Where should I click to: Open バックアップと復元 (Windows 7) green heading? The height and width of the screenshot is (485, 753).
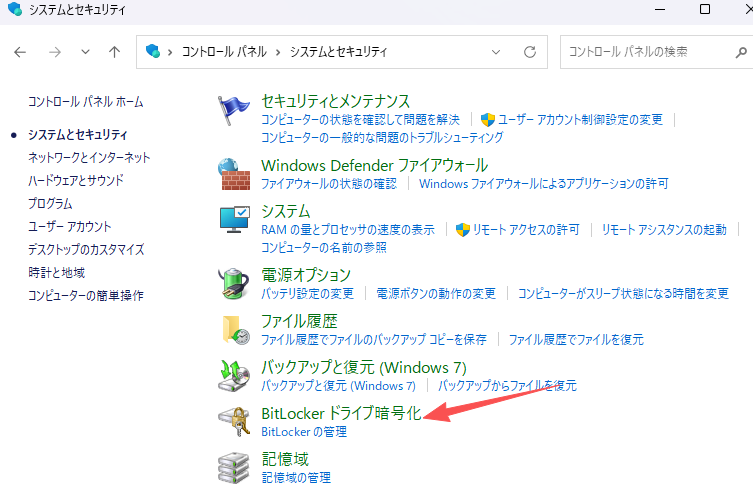point(364,367)
